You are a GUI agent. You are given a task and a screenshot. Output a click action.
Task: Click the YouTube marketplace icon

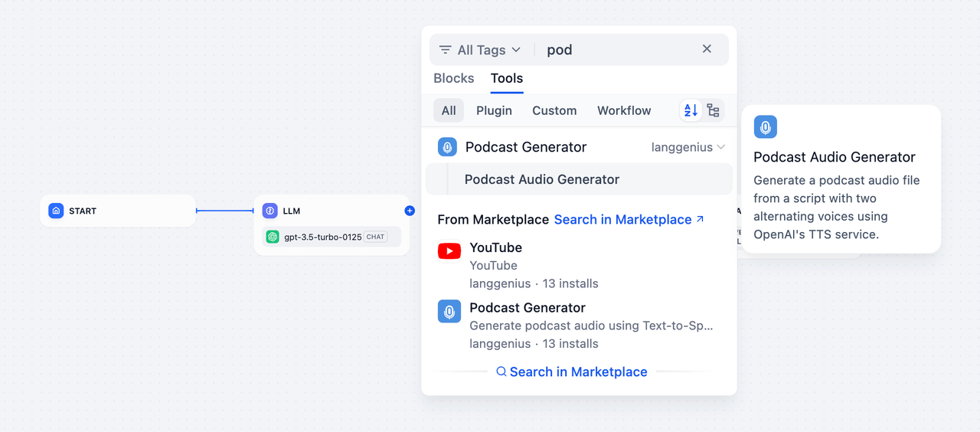click(x=449, y=250)
